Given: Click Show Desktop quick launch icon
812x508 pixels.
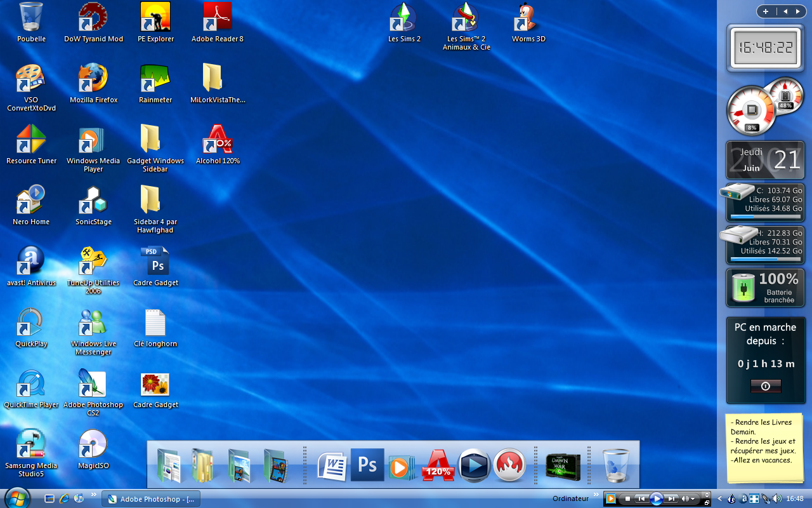Looking at the screenshot, I should [x=49, y=499].
